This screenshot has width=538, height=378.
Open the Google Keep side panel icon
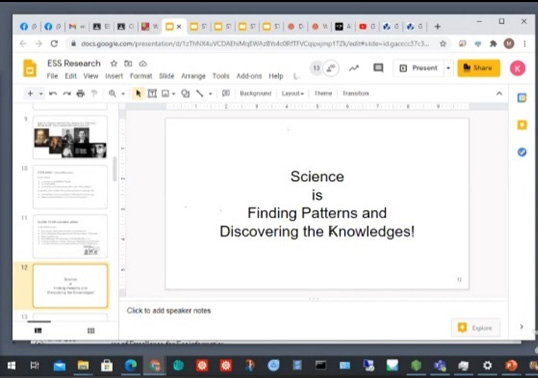click(522, 125)
